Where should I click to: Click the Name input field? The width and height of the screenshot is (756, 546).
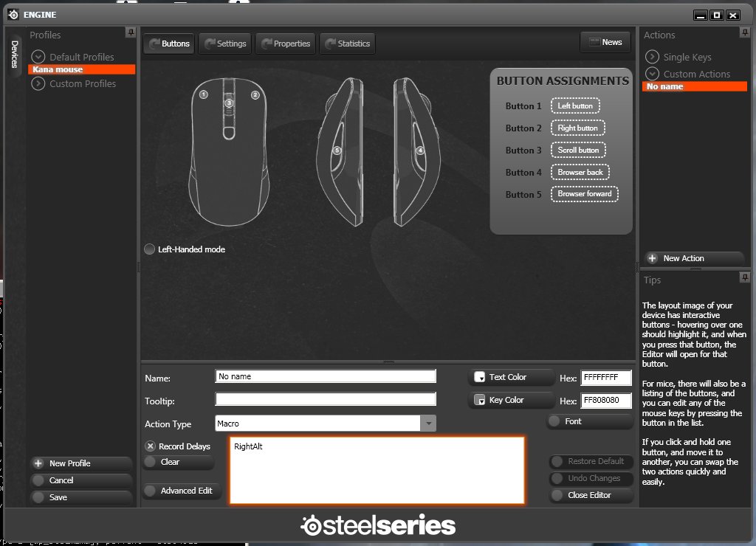click(x=326, y=376)
